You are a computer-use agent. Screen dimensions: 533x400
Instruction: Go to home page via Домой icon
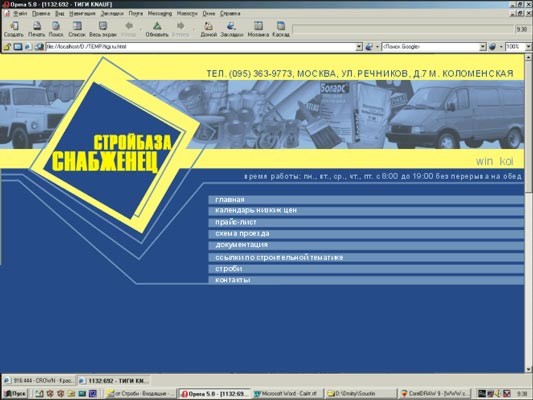[208, 29]
